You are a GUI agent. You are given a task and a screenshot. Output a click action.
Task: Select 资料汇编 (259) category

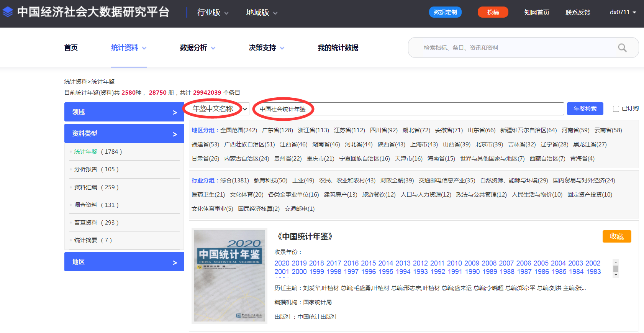pyautogui.click(x=96, y=187)
